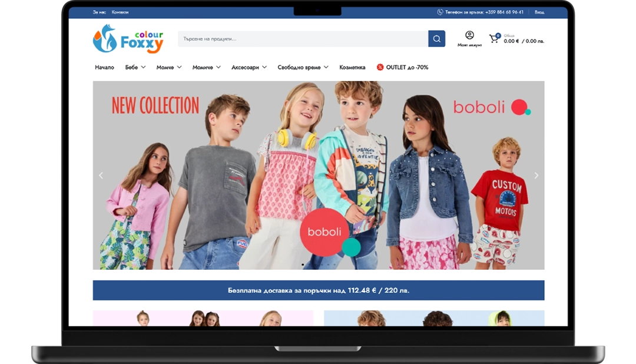
Task: Click the search magnifier button
Action: tap(436, 39)
